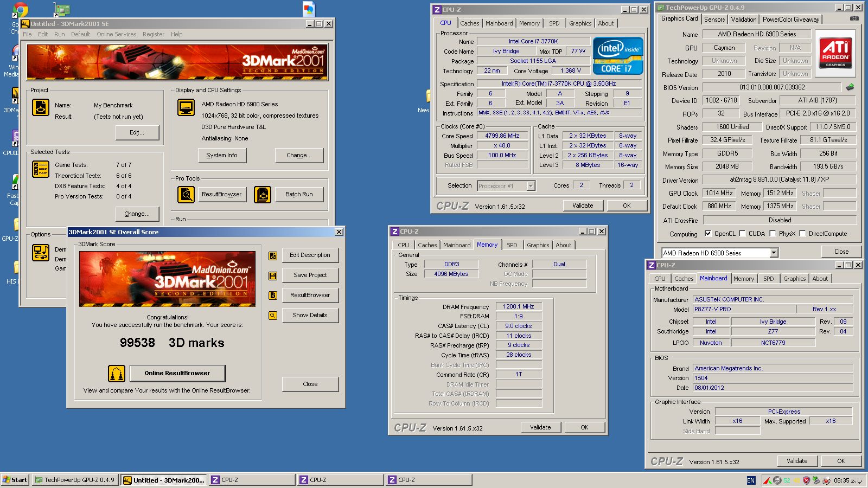Click the Core Speed value 4799.86 MHz

pyautogui.click(x=502, y=136)
